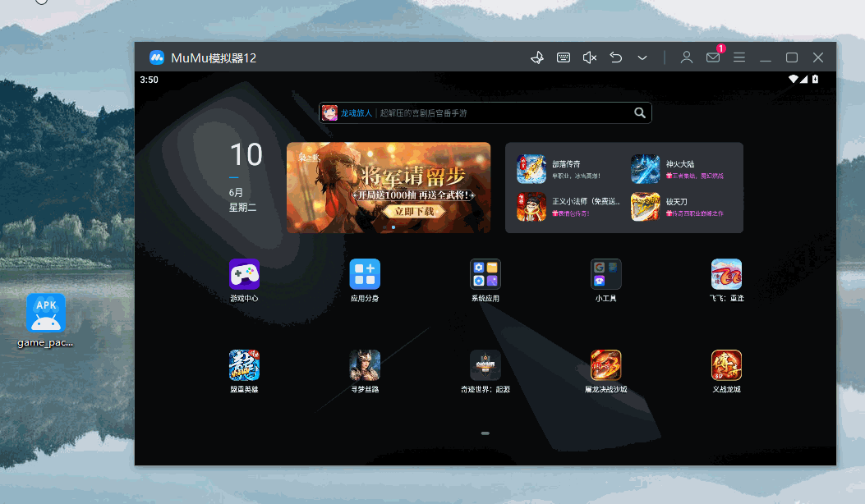865x504 pixels.
Task: Open the keyboard mapping tool
Action: (x=564, y=57)
